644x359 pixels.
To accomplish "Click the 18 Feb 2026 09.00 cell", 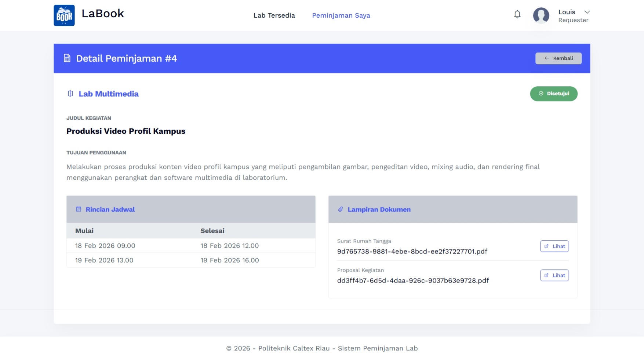I will click(x=105, y=245).
